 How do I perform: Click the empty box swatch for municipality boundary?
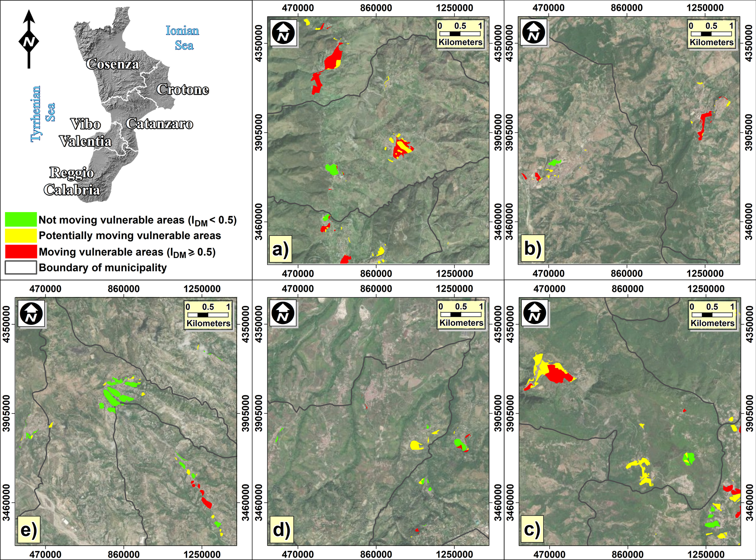click(21, 267)
